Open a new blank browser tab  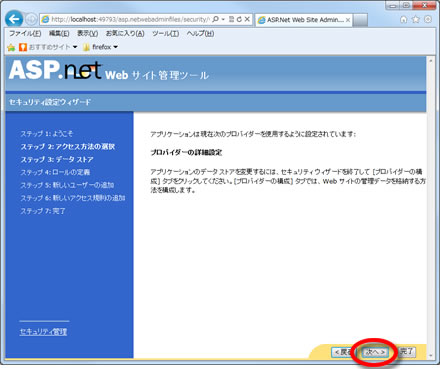click(x=360, y=20)
